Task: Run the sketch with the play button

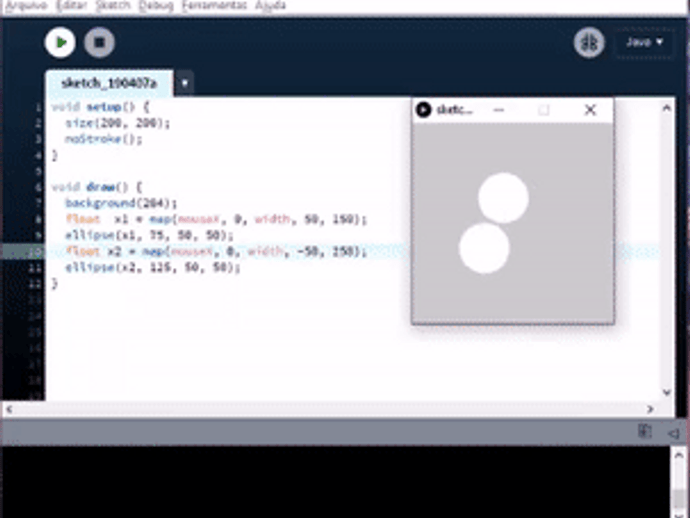Action: [60, 42]
